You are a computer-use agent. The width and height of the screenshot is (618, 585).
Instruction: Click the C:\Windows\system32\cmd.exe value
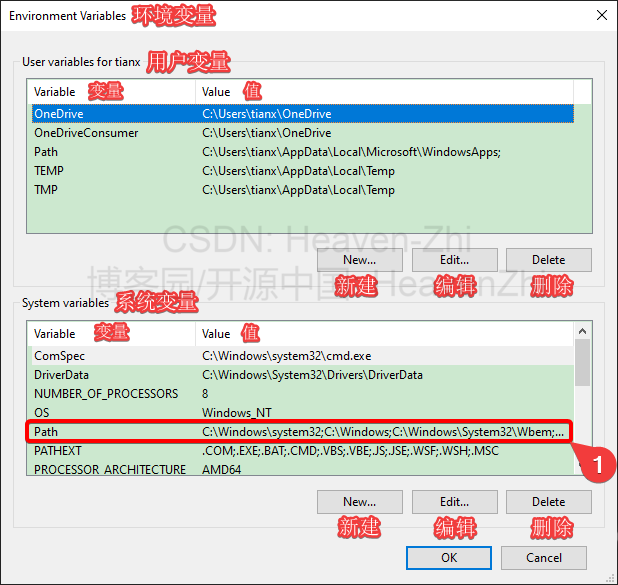287,356
